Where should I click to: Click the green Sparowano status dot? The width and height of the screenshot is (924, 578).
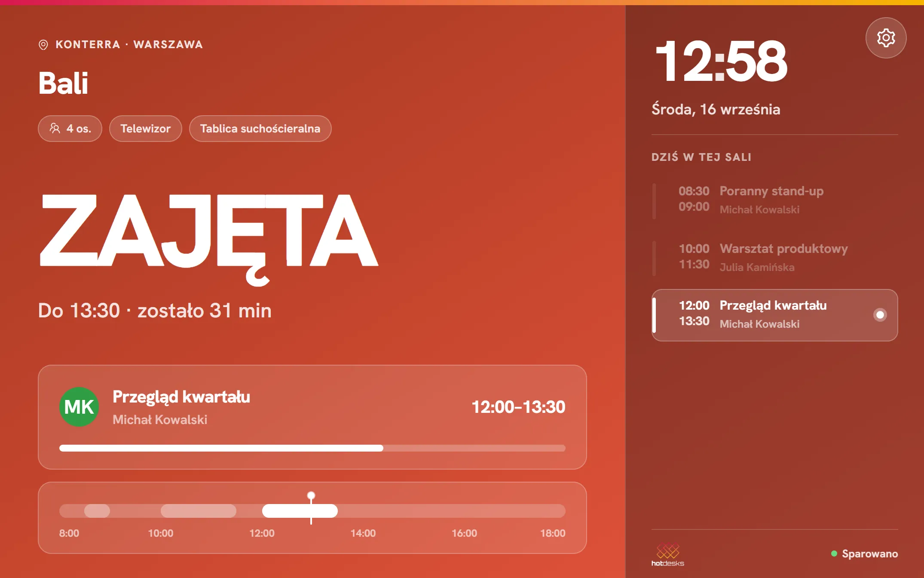[834, 553]
